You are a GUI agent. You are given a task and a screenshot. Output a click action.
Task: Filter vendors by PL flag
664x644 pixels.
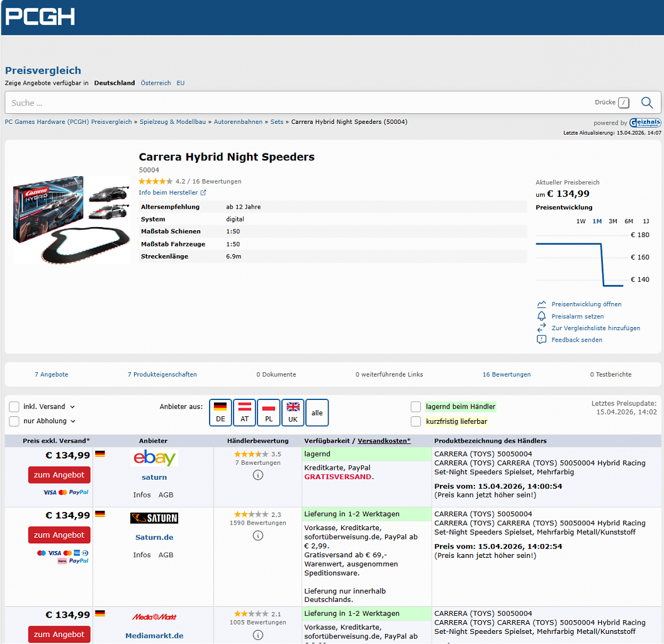click(x=269, y=413)
